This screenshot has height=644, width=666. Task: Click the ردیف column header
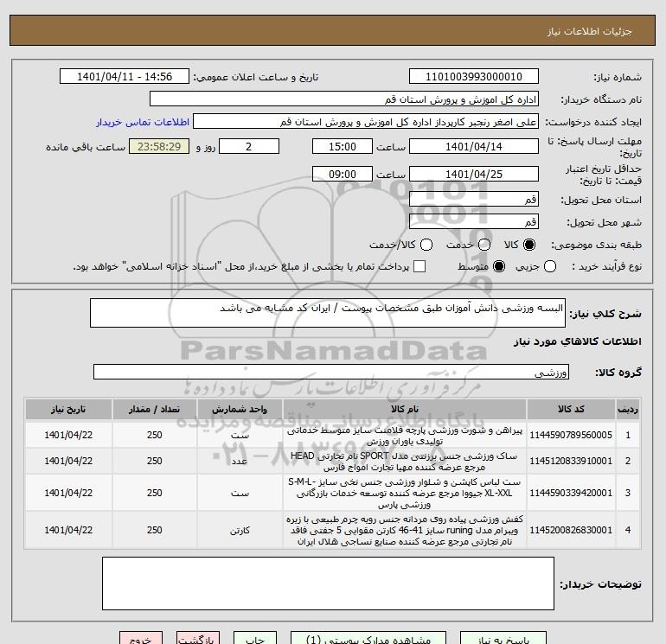627,409
